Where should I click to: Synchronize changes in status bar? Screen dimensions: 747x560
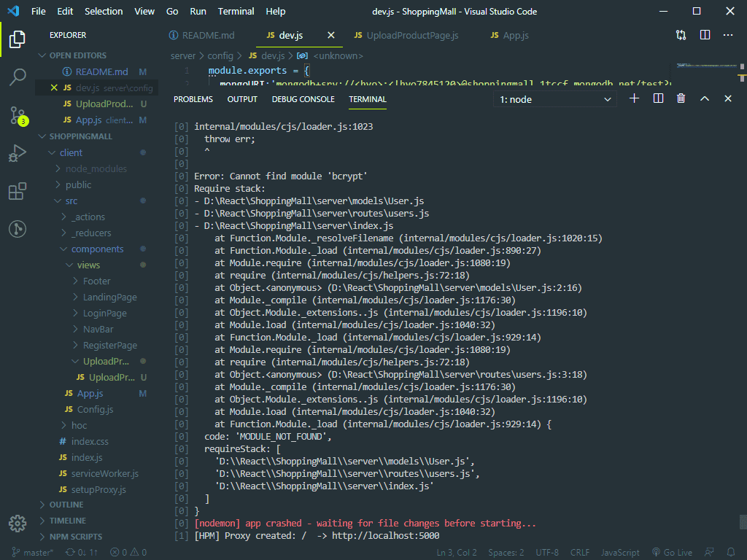82,553
